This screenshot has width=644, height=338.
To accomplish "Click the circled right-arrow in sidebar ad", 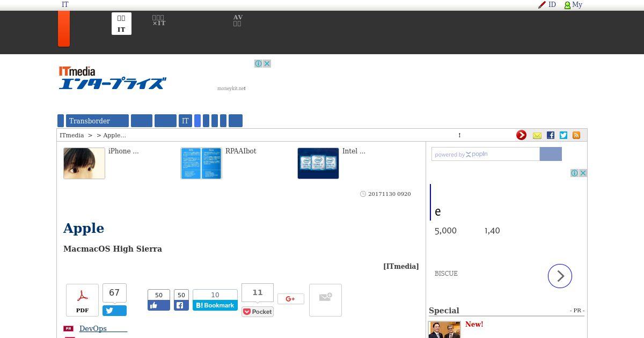I will click(560, 276).
